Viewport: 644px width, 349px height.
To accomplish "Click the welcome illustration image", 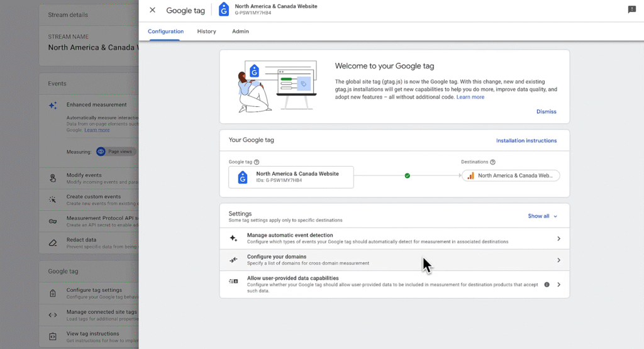I will pos(277,86).
